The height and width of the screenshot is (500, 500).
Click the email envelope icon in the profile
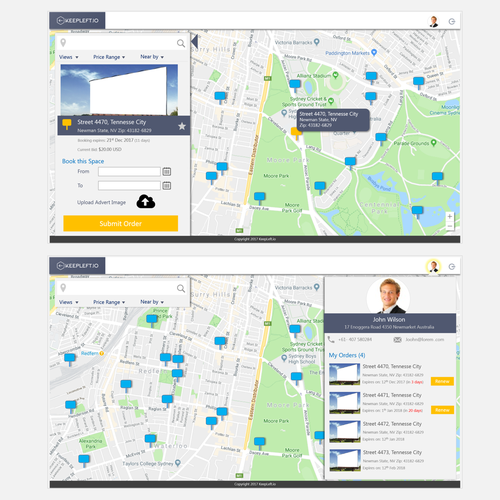click(x=397, y=340)
